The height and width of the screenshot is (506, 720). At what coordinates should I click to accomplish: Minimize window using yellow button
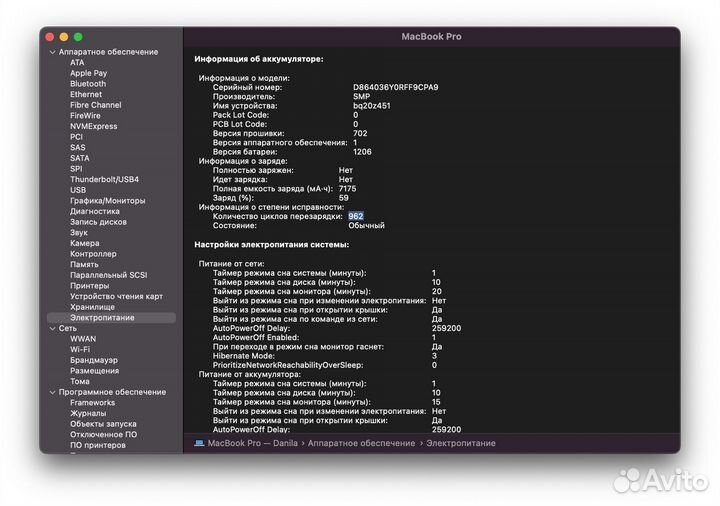64,37
